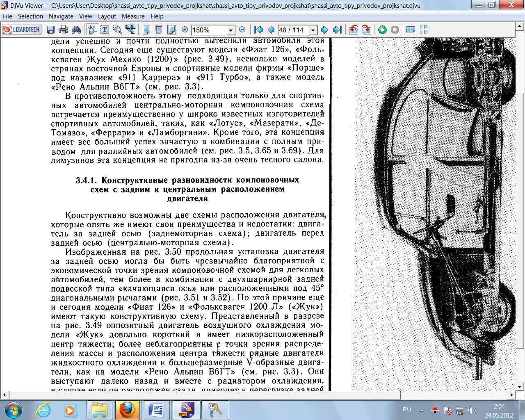Image resolution: width=525 pixels, height=420 pixels.
Task: Rotate the page counterclockwise
Action: [x=354, y=30]
